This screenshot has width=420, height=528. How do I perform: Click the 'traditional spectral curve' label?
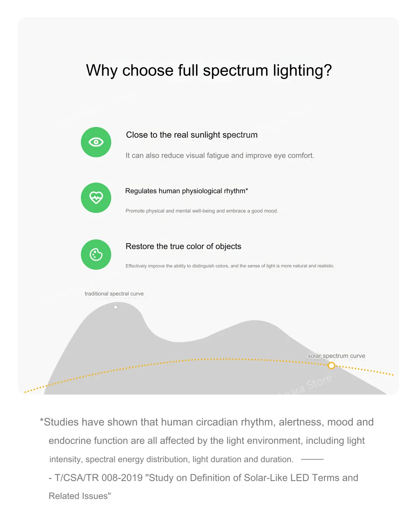point(114,294)
